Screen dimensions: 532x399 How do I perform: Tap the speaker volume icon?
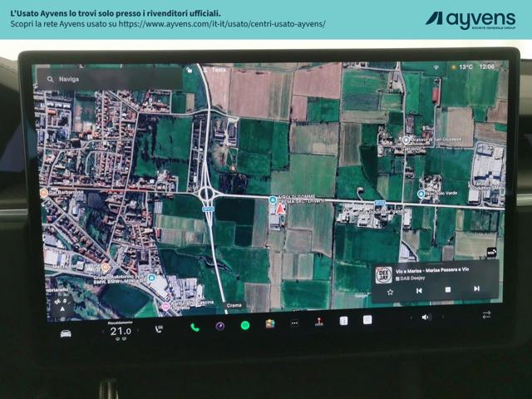pyautogui.click(x=426, y=317)
